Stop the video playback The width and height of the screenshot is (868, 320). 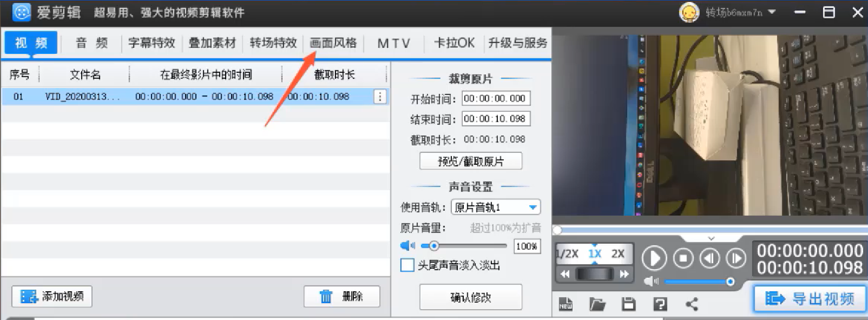[x=683, y=258]
